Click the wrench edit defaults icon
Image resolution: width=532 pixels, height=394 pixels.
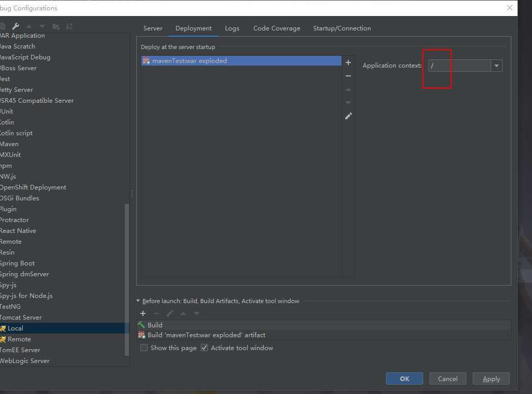coord(15,26)
